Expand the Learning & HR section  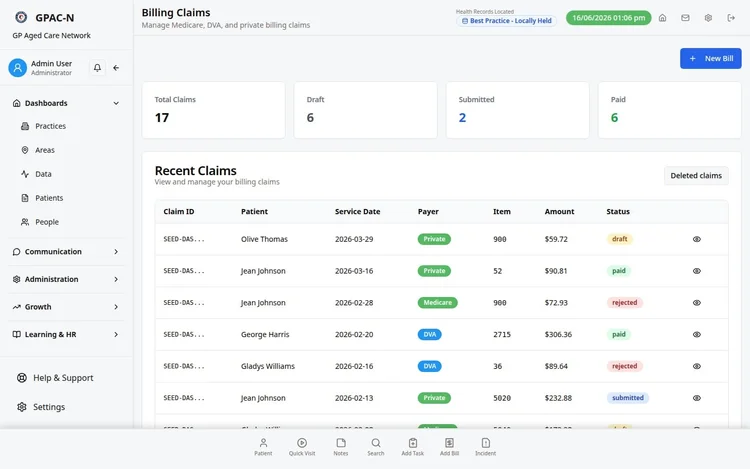pyautogui.click(x=66, y=335)
